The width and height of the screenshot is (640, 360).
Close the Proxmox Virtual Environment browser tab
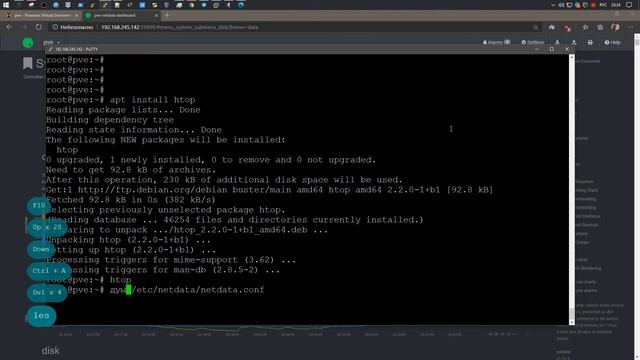pos(76,16)
